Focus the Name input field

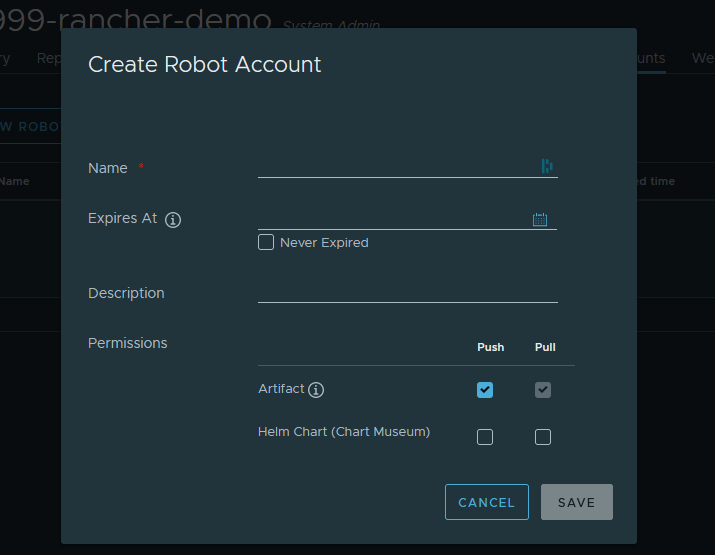coord(397,166)
